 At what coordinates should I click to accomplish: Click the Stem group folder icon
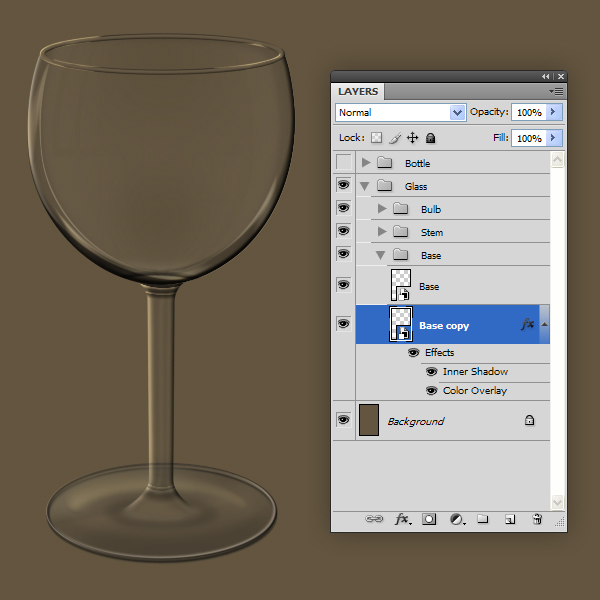[x=401, y=232]
